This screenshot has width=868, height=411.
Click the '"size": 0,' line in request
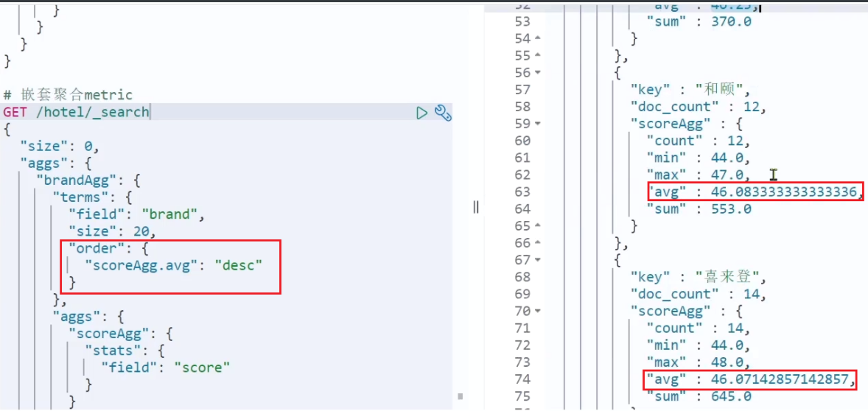coord(60,147)
